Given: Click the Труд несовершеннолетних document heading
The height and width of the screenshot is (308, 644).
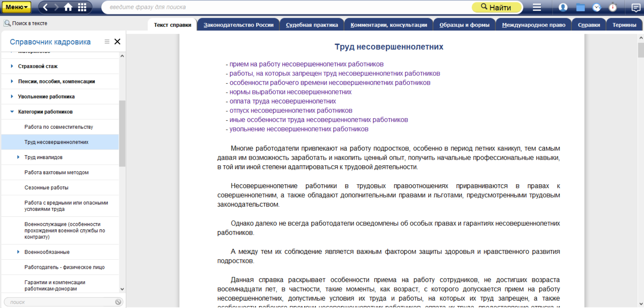Looking at the screenshot, I should coord(389,47).
